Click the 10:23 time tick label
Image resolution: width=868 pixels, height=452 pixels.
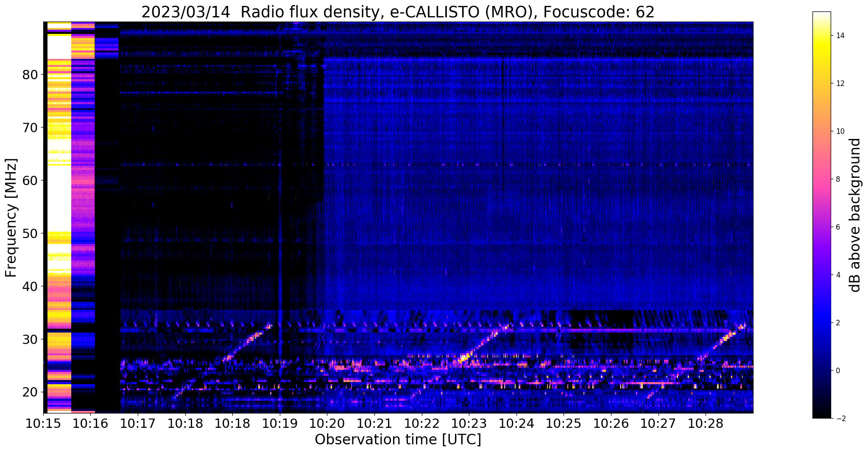click(469, 424)
